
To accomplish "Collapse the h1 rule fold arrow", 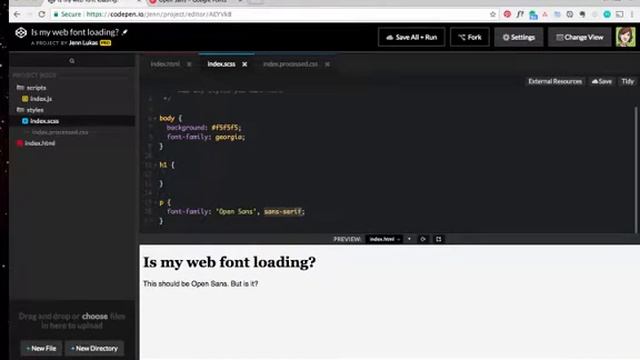I will [x=155, y=165].
